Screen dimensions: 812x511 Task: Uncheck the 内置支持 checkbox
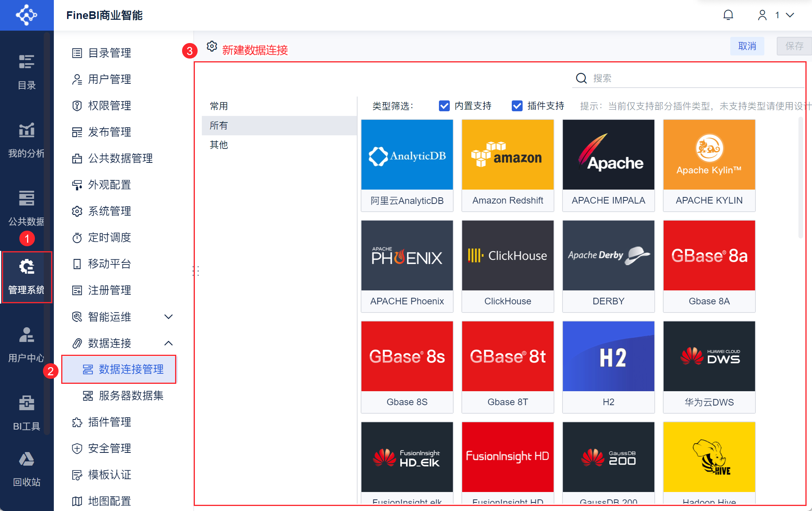pos(444,105)
